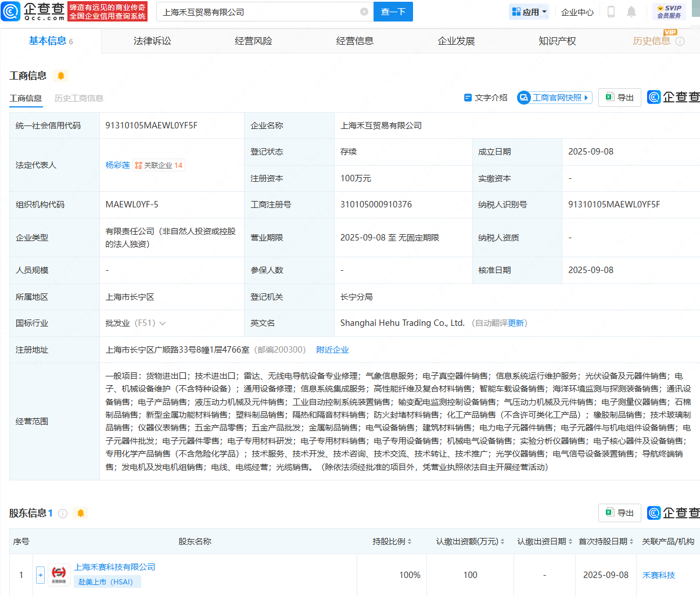Click the company name search field
700x596 pixels.
click(x=259, y=12)
